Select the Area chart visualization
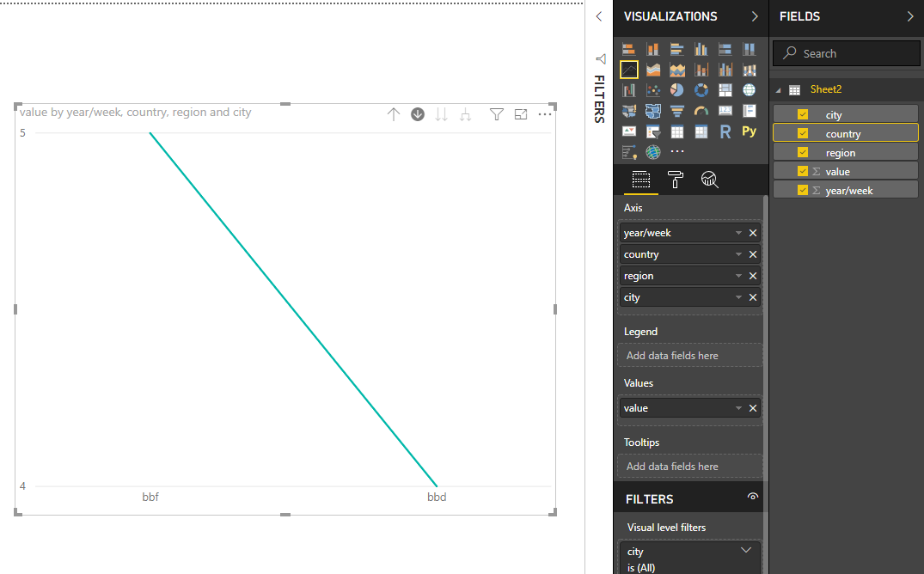The height and width of the screenshot is (574, 924). point(653,70)
